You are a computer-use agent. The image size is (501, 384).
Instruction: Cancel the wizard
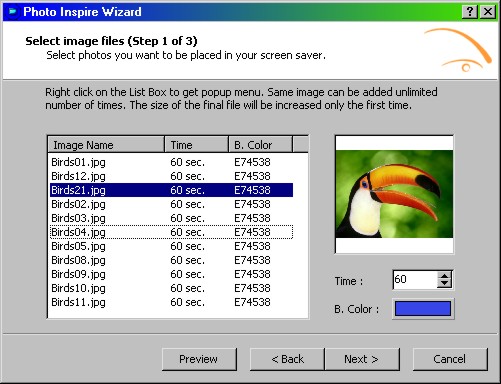(450, 359)
